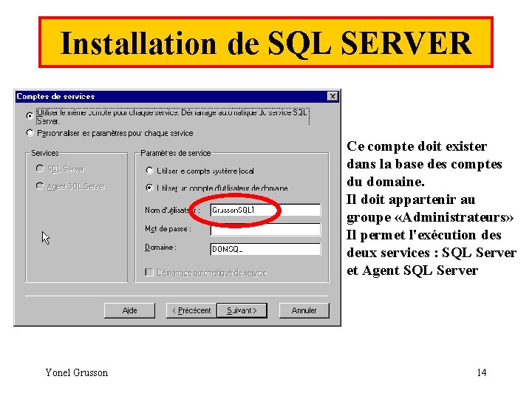Go back with the Précédent button
Screen dimensions: 532x399
(x=191, y=310)
